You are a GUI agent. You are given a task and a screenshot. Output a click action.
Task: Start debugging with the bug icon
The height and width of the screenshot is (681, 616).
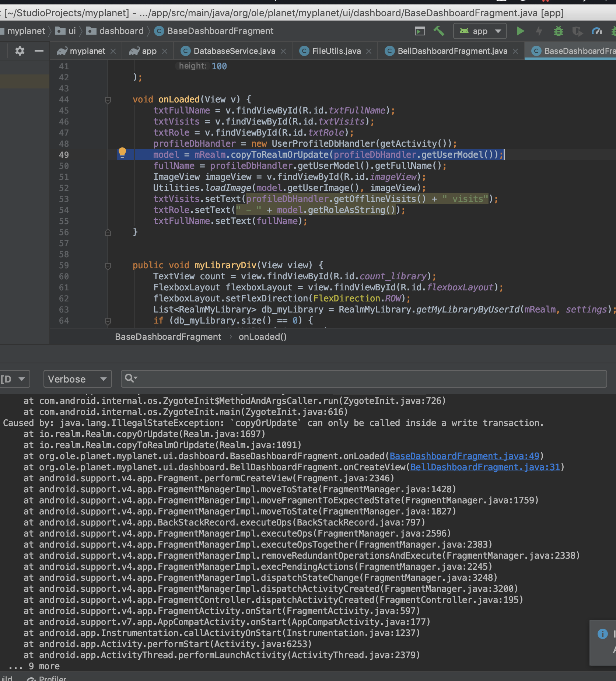coord(558,31)
